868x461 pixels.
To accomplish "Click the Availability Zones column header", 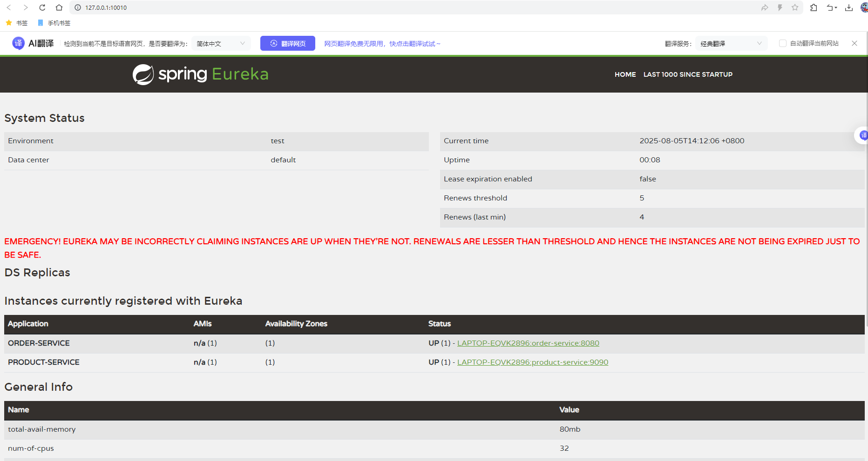I will tap(296, 324).
